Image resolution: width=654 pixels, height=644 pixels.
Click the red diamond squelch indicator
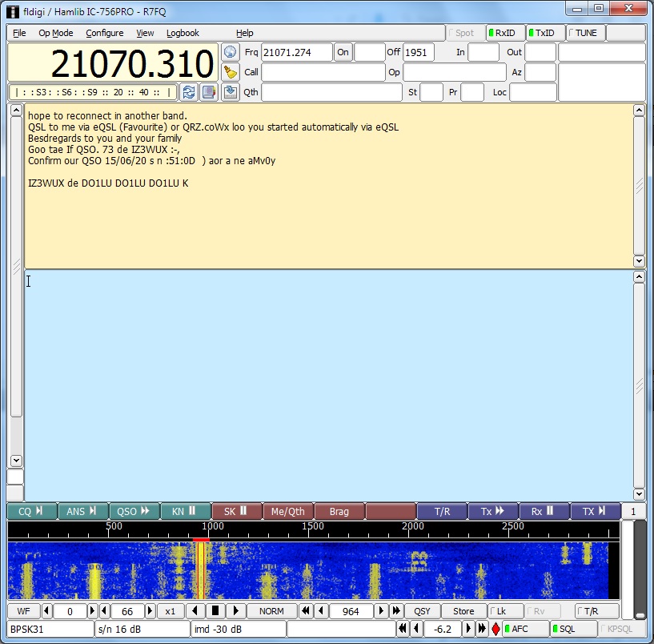coord(496,629)
